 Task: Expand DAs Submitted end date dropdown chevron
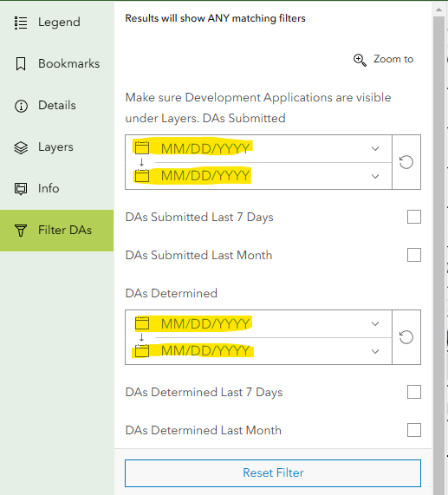tap(375, 176)
